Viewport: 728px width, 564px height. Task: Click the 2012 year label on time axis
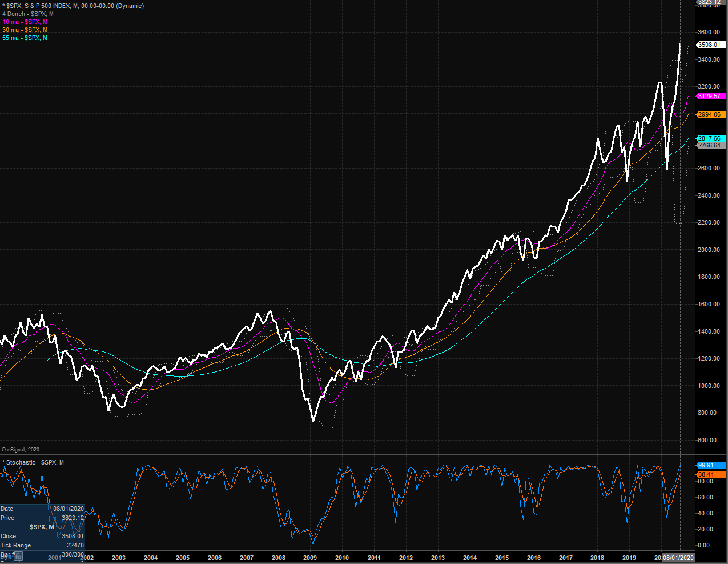tap(406, 558)
